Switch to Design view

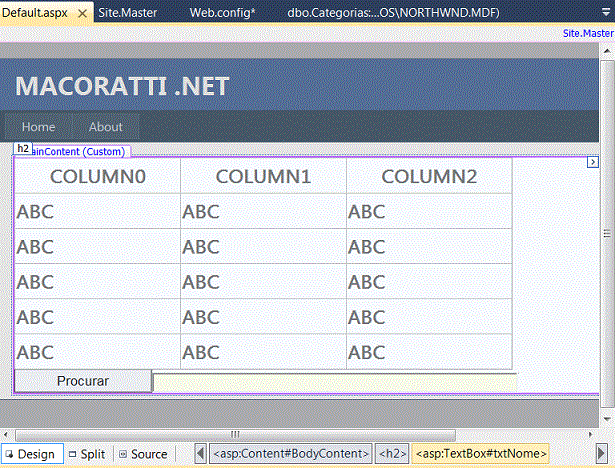click(32, 454)
